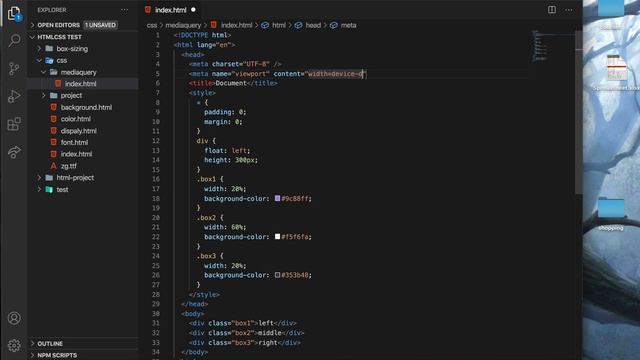The image size is (640, 360).
Task: Click the css breadcrumb
Action: click(152, 25)
